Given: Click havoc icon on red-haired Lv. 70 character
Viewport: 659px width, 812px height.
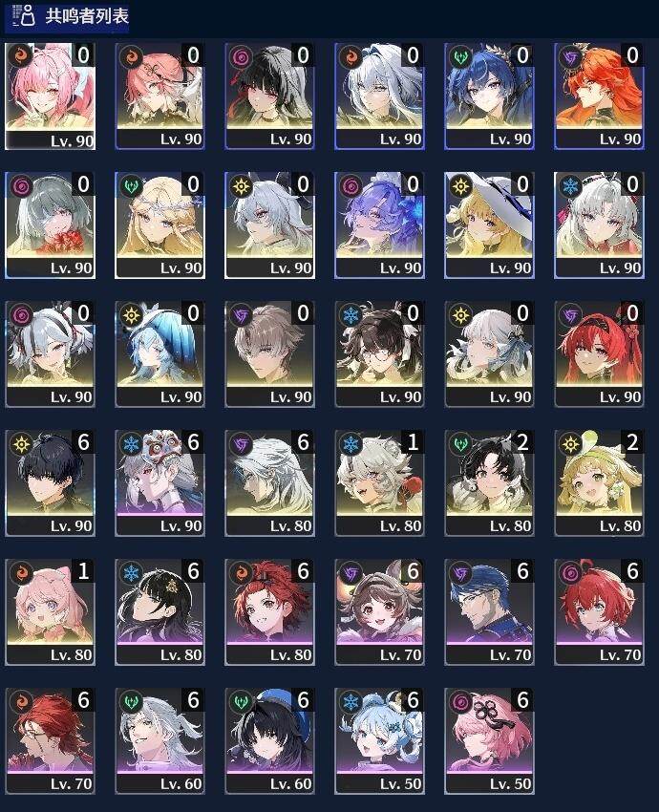Looking at the screenshot, I should (570, 573).
